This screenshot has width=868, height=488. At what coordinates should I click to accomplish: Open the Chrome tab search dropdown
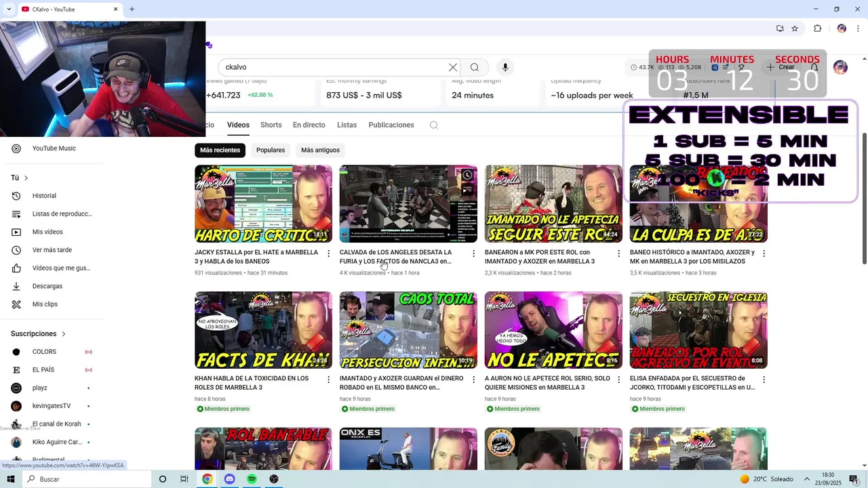point(9,9)
